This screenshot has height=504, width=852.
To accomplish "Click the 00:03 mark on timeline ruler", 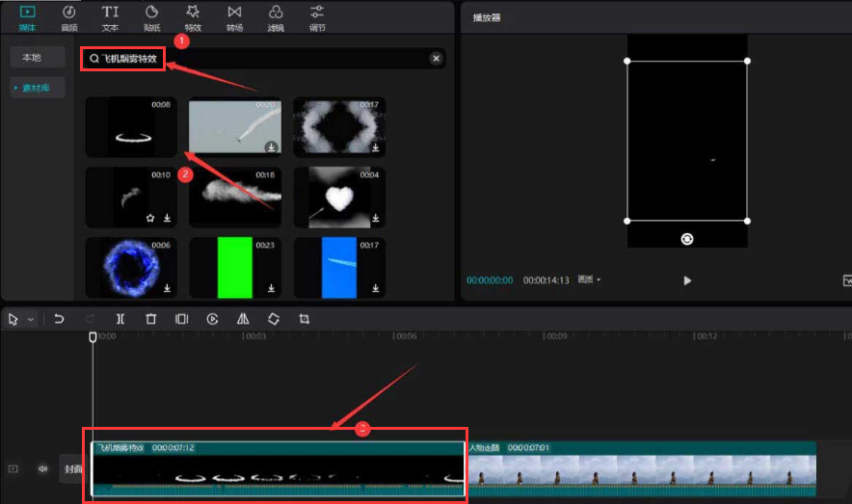I will point(254,336).
